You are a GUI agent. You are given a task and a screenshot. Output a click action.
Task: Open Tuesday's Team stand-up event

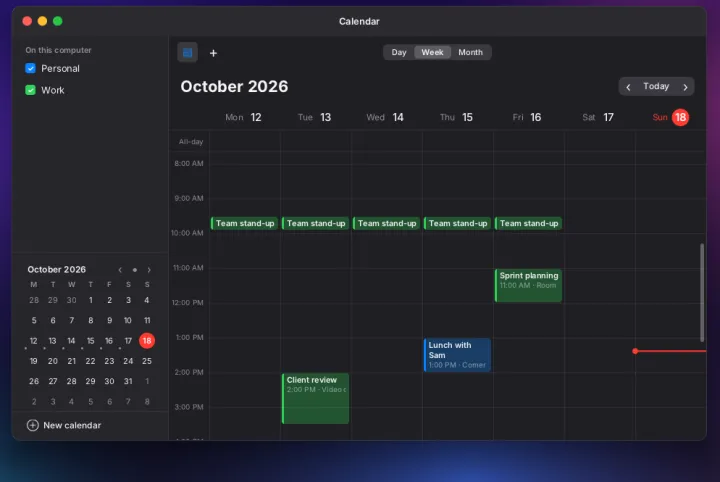coord(315,224)
